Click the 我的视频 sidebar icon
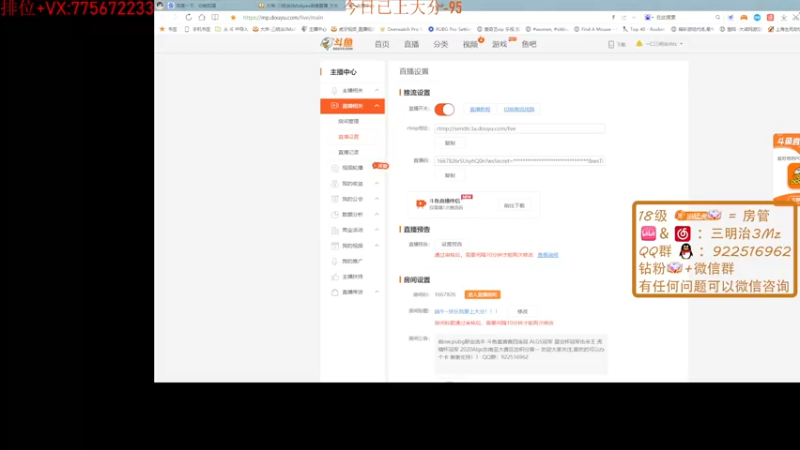This screenshot has width=800, height=450. tap(335, 245)
